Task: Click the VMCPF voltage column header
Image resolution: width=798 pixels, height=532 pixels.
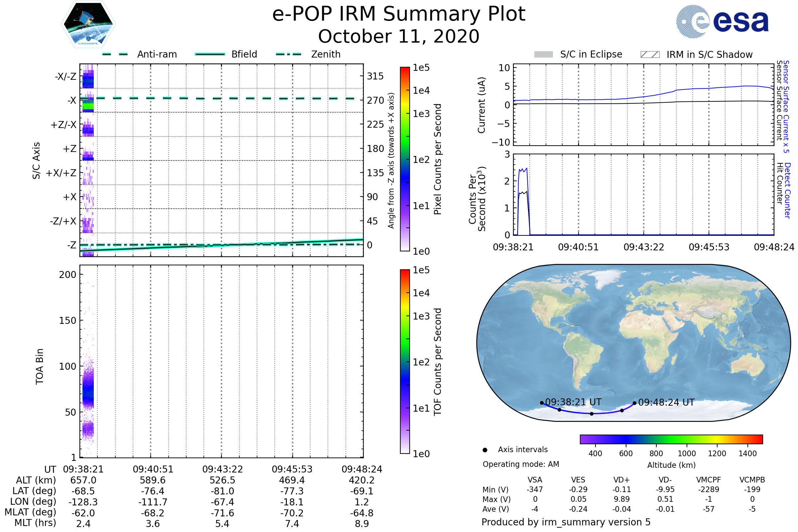Action: click(x=709, y=480)
